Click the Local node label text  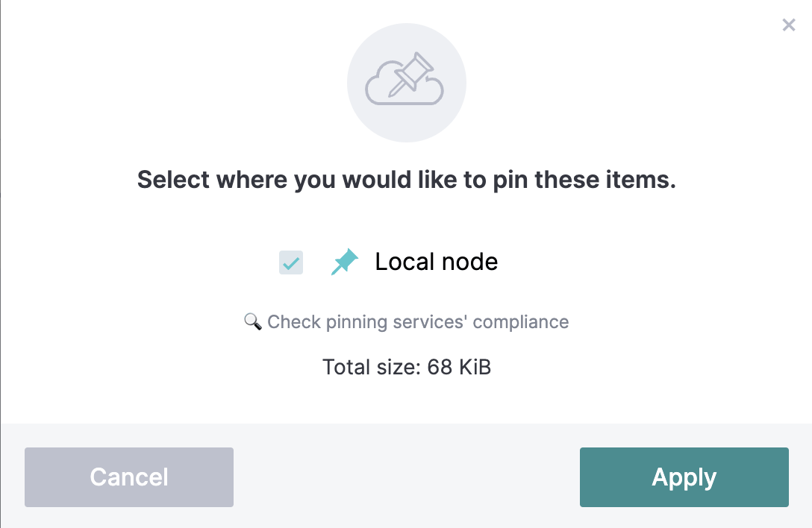coord(437,262)
